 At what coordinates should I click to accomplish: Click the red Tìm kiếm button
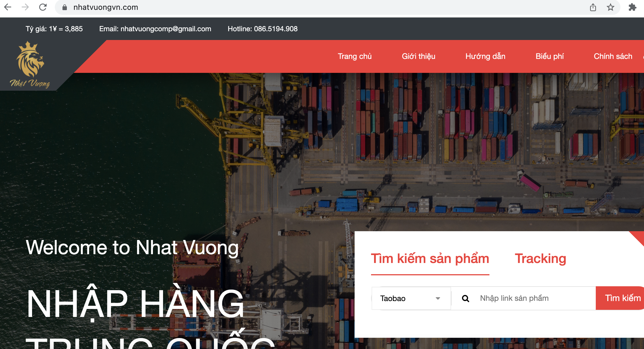[x=620, y=298]
